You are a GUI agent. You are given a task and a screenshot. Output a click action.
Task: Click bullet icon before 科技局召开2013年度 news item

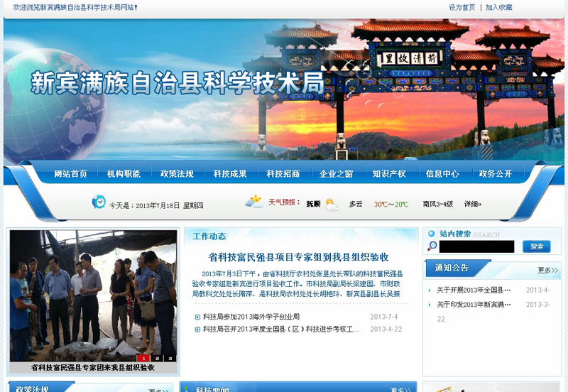pyautogui.click(x=197, y=330)
